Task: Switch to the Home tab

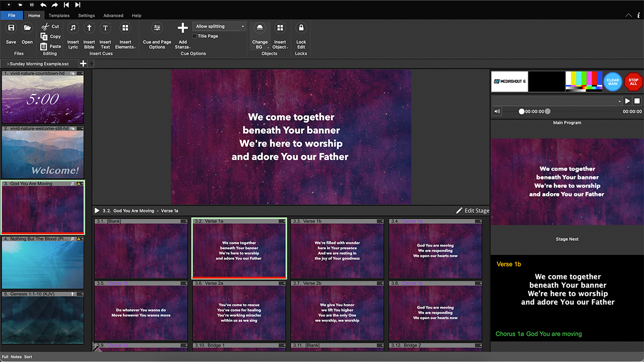Action: 34,16
